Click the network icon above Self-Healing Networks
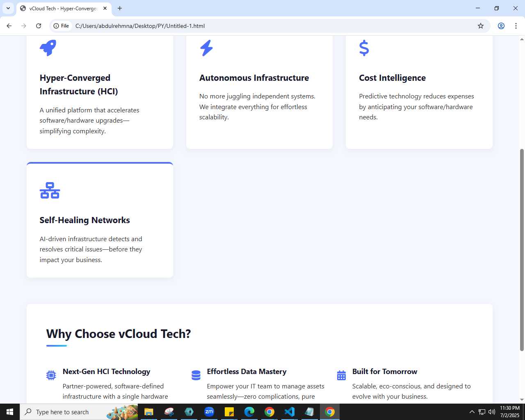Screen dimensions: 525x420 tap(50, 190)
